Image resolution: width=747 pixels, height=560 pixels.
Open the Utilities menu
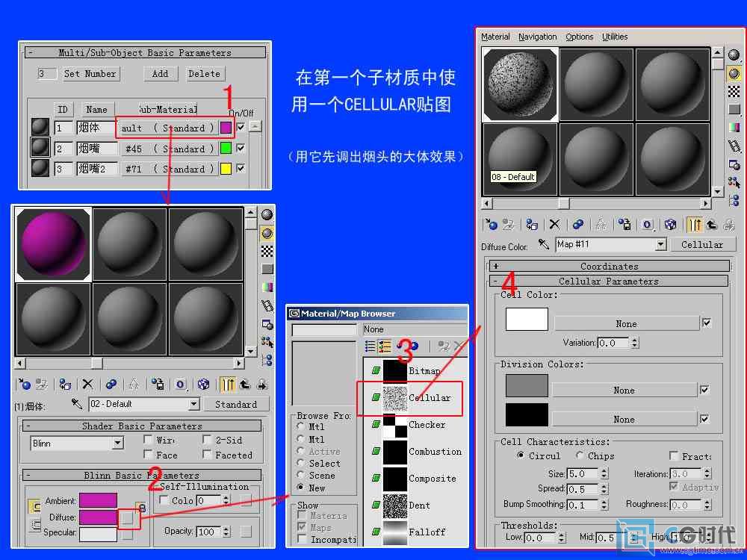[x=615, y=37]
